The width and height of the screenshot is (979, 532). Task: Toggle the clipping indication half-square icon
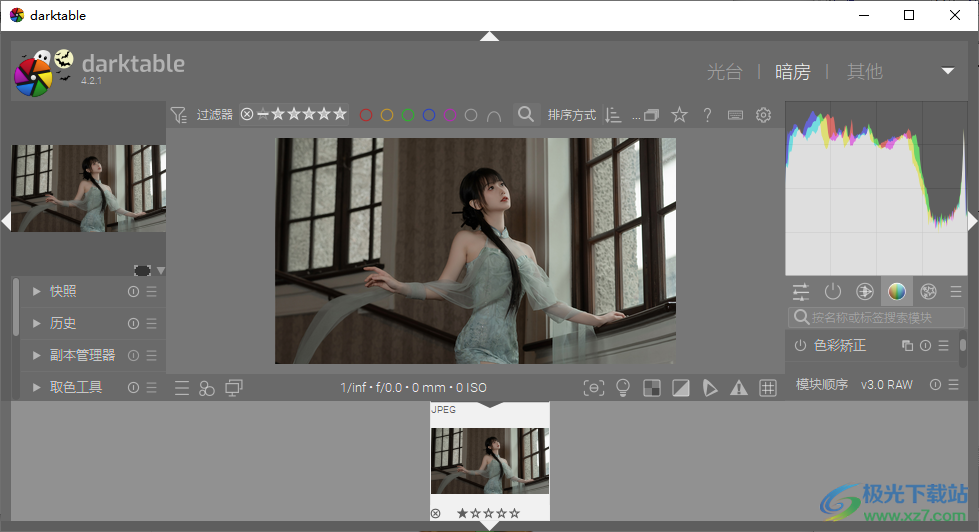pyautogui.click(x=681, y=388)
